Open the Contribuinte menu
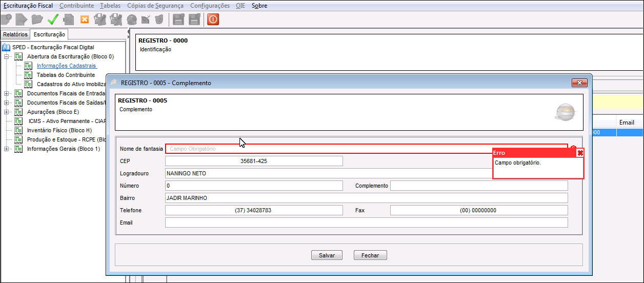644x283 pixels. [76, 6]
